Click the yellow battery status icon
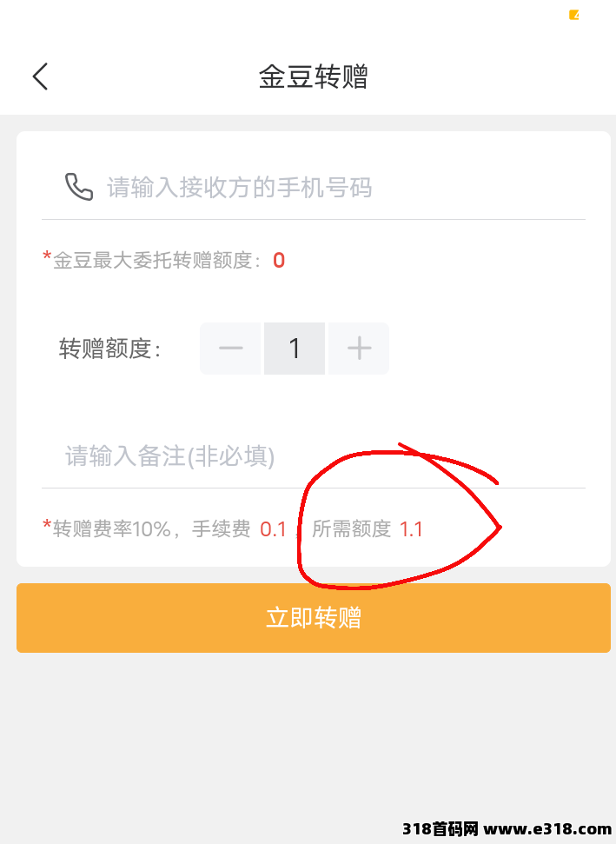 point(574,15)
